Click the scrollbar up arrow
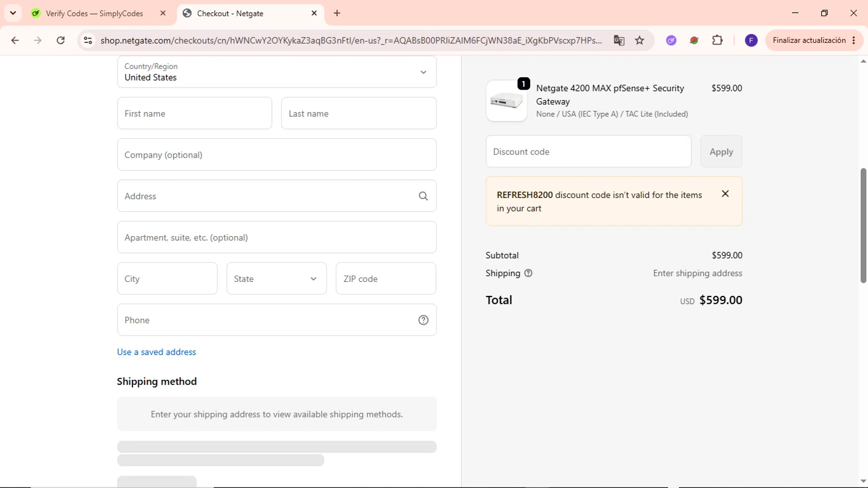The width and height of the screenshot is (868, 488). [x=863, y=61]
